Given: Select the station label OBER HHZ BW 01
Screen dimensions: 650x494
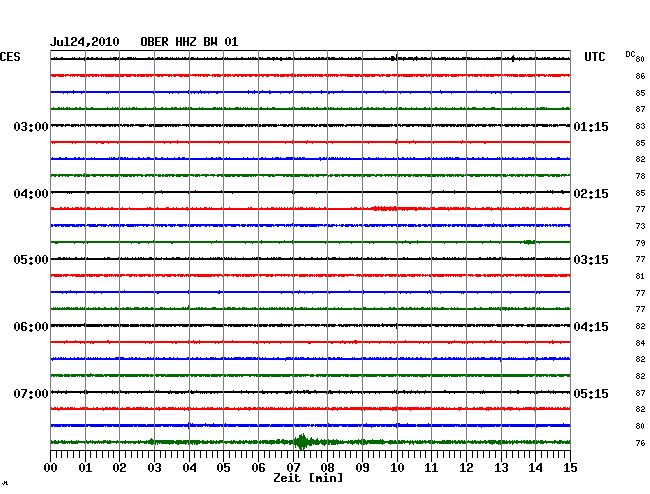Looking at the screenshot, I should coord(189,42).
